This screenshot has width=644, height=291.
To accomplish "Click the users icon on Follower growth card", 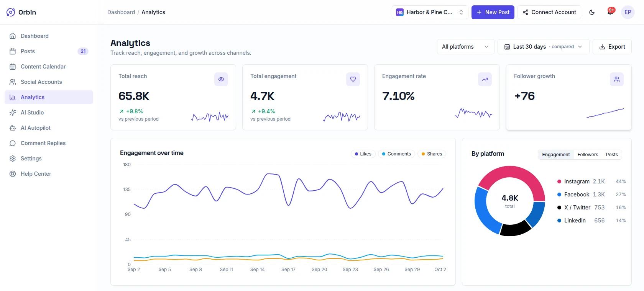I will [617, 79].
